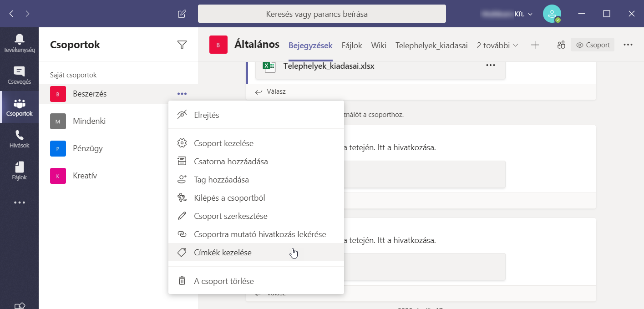Click the plus icon to add tab
644x309 pixels.
click(x=535, y=45)
